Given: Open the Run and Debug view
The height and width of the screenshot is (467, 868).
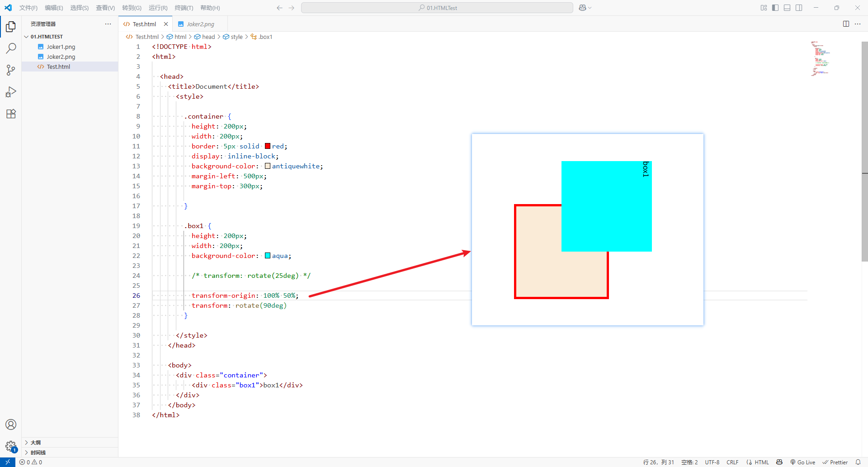Looking at the screenshot, I should pyautogui.click(x=11, y=92).
